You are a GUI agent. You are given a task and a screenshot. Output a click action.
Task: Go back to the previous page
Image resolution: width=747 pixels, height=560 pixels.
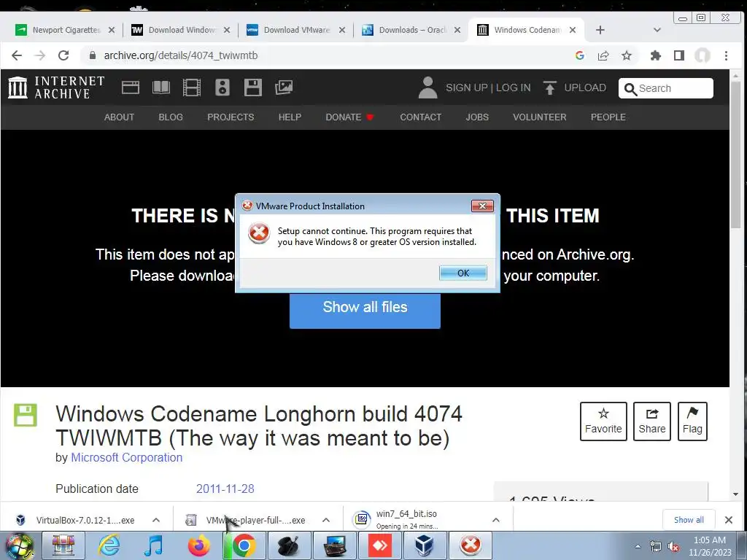point(17,55)
